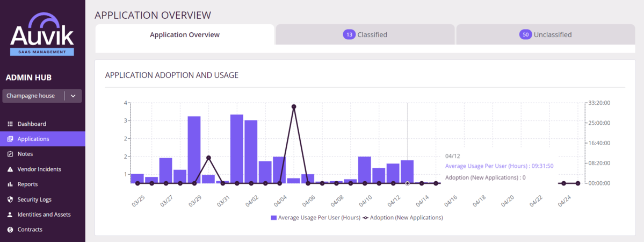Click the purple legend swatch for Average Usage
This screenshot has width=644, height=242.
click(x=274, y=218)
